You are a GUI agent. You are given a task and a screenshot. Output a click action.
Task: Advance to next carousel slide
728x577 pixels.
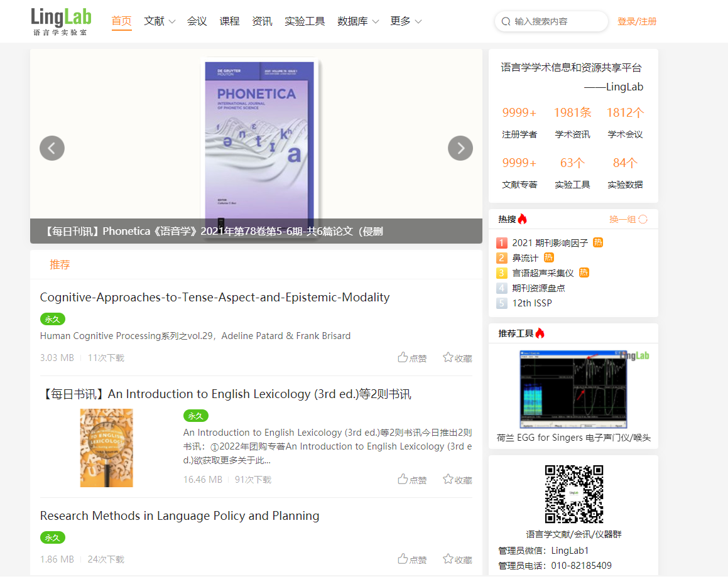pyautogui.click(x=460, y=148)
